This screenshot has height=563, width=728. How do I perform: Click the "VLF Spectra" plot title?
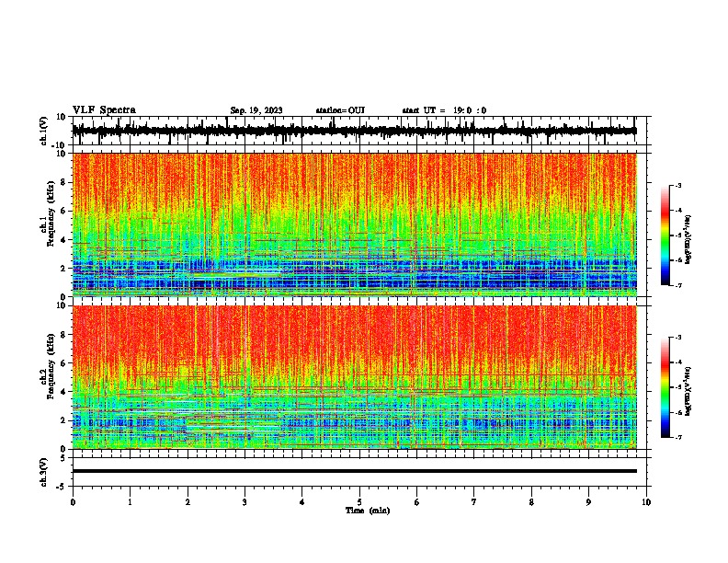point(104,110)
